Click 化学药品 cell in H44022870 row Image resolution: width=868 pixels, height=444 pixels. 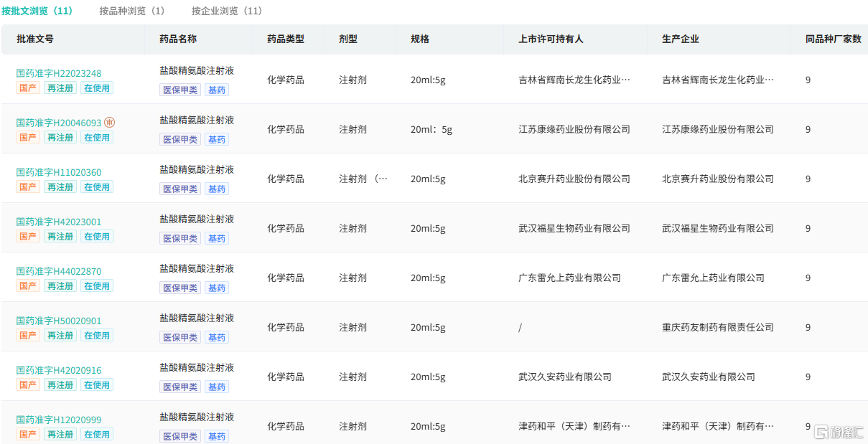286,278
